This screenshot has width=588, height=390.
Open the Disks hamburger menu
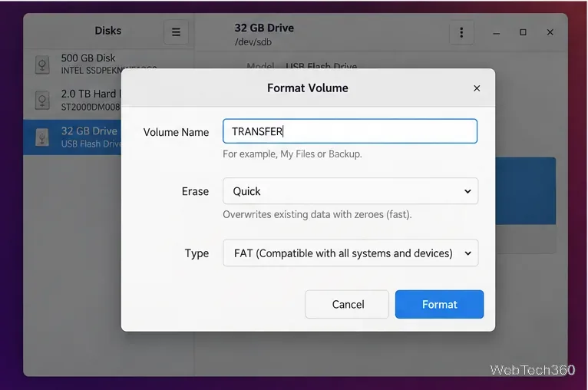[176, 32]
